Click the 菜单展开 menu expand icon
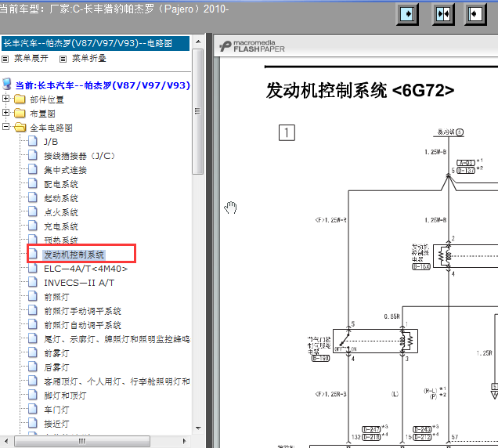 [5, 59]
